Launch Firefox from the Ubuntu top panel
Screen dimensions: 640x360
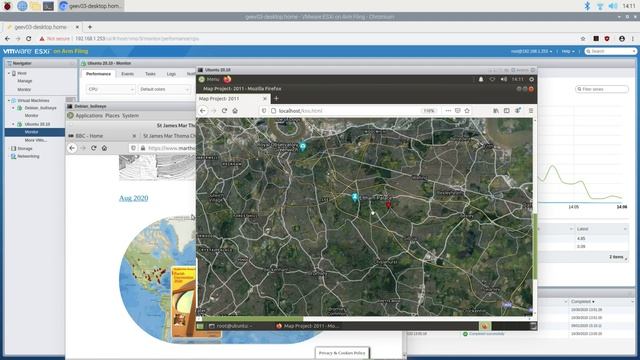point(227,79)
